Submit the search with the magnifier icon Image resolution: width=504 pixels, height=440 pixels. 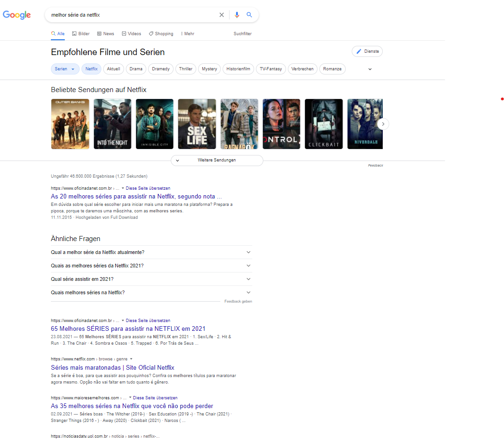249,15
